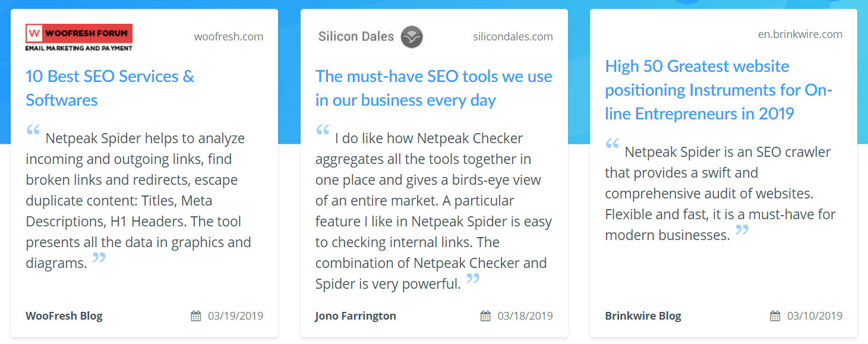This screenshot has width=868, height=344.
Task: Click the opening quote mark in the WooFresh card
Action: (33, 130)
